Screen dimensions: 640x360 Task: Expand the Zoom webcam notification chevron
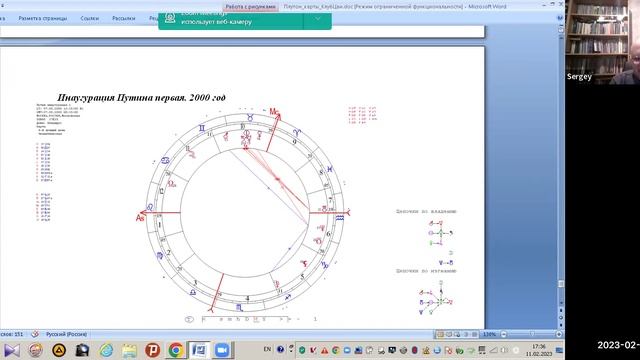pyautogui.click(x=318, y=19)
